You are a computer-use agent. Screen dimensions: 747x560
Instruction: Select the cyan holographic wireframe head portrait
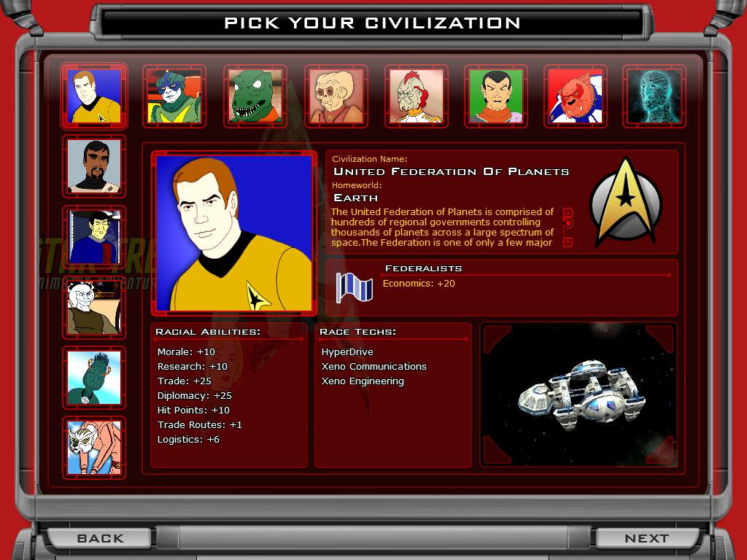[654, 96]
